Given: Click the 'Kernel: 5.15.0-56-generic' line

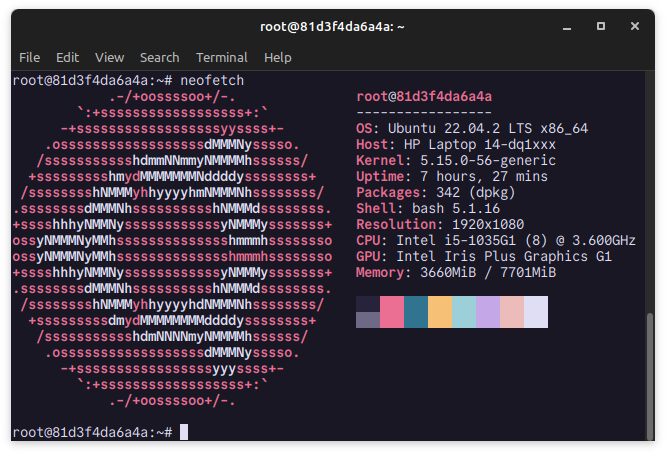Looking at the screenshot, I should [x=456, y=160].
